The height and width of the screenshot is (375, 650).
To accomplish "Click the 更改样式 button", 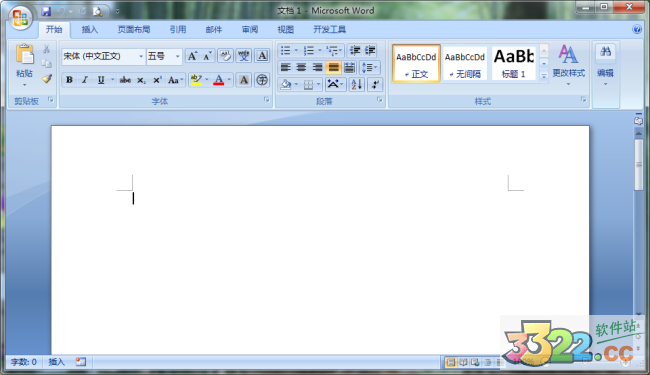I will click(568, 65).
